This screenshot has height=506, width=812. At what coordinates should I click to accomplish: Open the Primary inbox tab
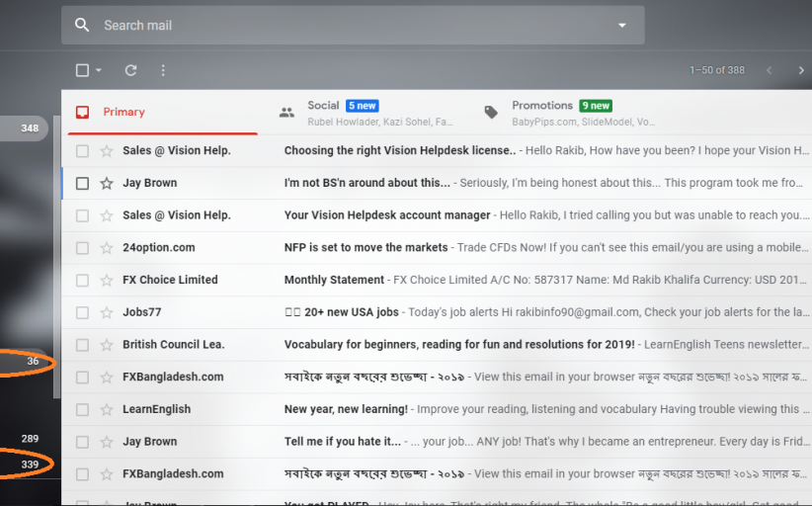pos(123,112)
